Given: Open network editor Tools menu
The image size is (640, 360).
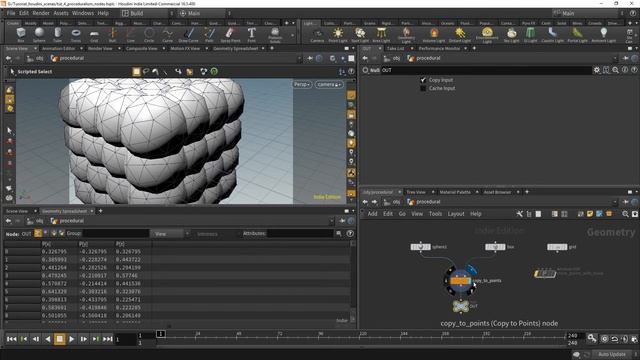Looking at the screenshot, I should (435, 214).
